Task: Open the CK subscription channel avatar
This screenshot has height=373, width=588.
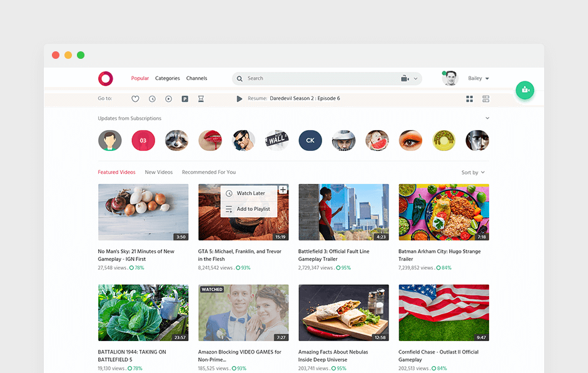Action: (310, 141)
